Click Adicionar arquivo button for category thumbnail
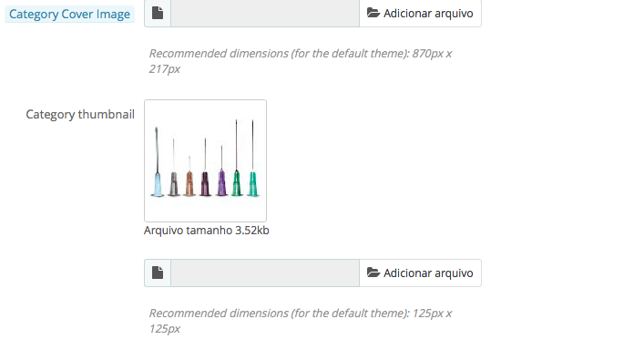 tap(420, 273)
